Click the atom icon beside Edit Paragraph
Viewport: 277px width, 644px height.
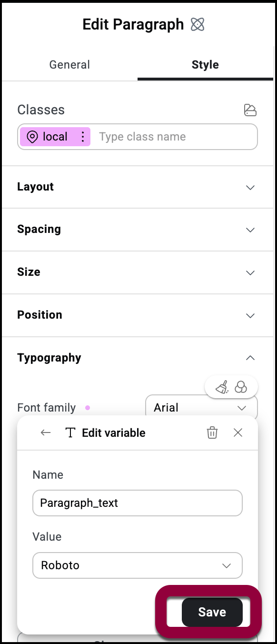198,24
